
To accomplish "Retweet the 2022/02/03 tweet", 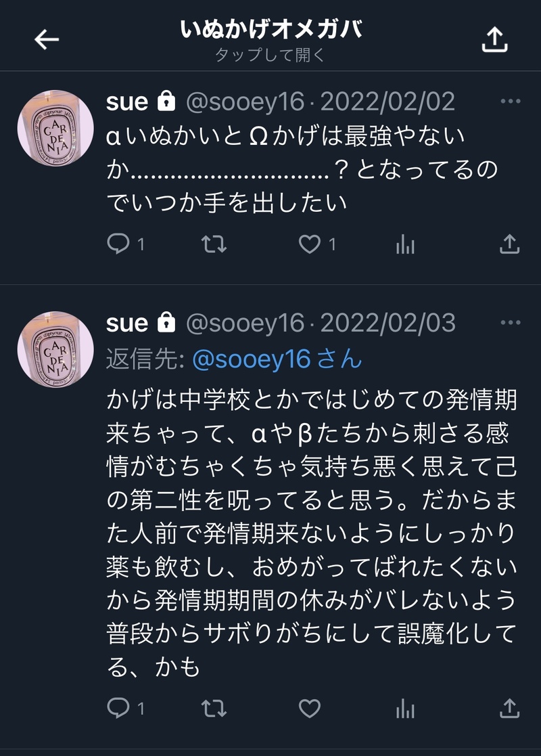I will [214, 709].
